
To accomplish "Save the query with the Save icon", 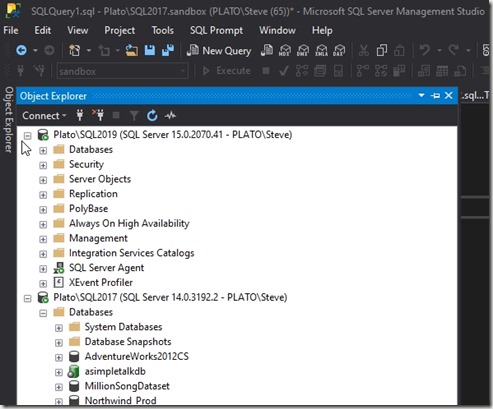I will point(150,50).
